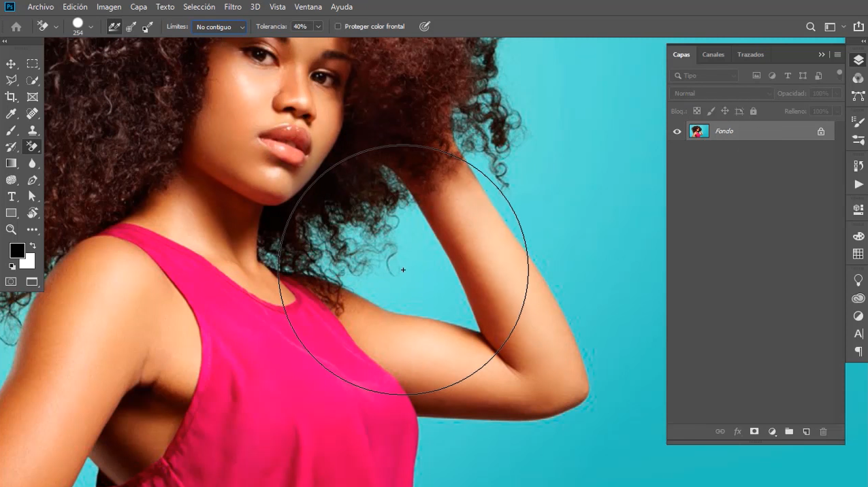Grab the Zoom tool
Screen dimensions: 868x487
[x=11, y=229]
